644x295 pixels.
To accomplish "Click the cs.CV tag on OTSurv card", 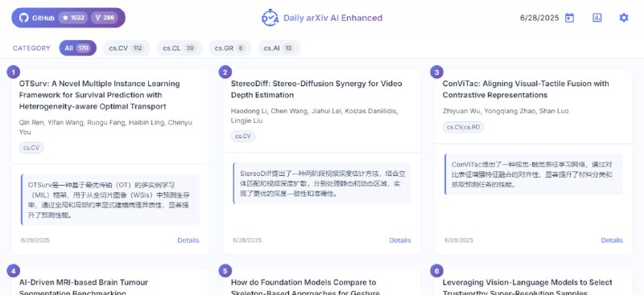I will (31, 148).
